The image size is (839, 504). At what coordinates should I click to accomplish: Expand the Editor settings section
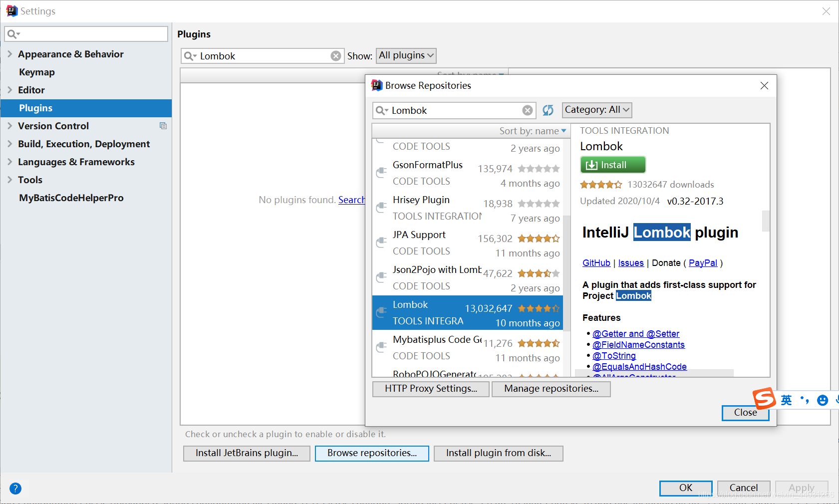click(9, 90)
